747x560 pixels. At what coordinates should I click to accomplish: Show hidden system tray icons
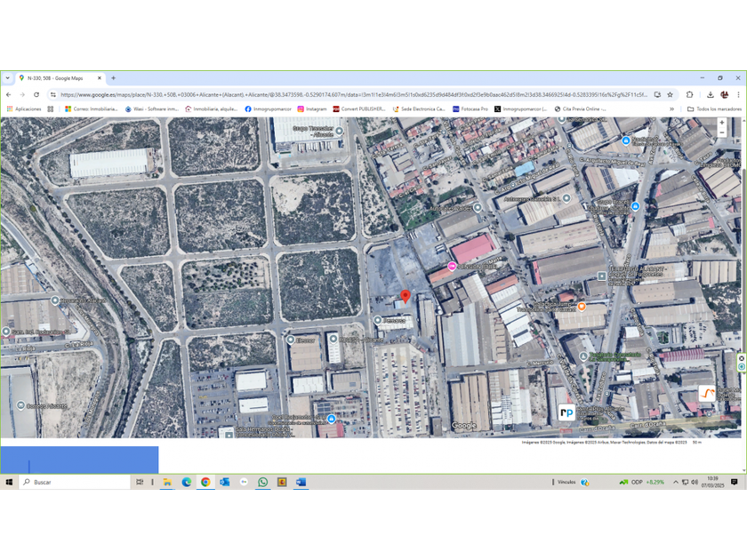(x=675, y=482)
